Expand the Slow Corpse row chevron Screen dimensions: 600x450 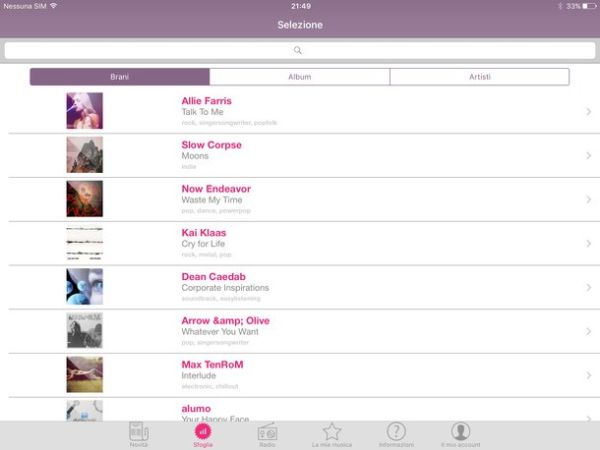tap(589, 156)
